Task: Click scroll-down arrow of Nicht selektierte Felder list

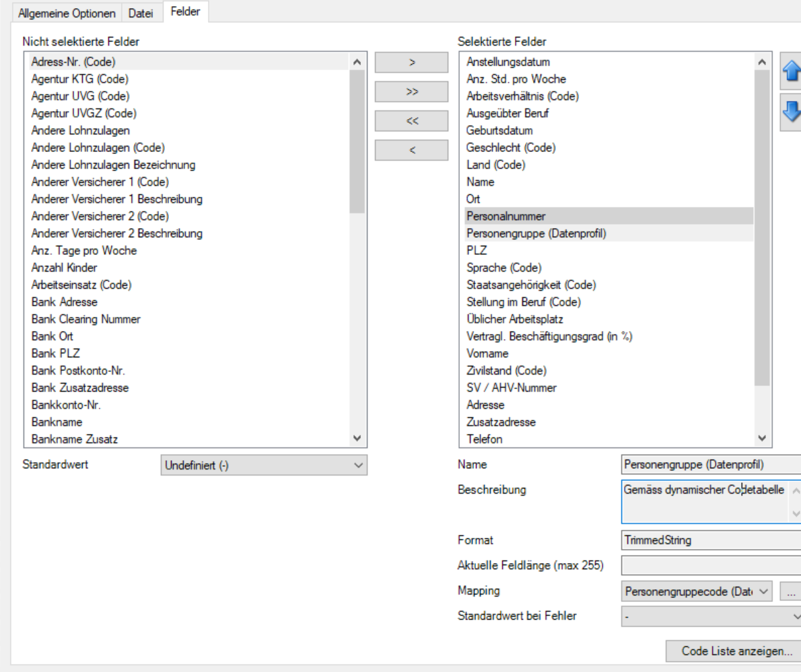Action: tap(357, 438)
